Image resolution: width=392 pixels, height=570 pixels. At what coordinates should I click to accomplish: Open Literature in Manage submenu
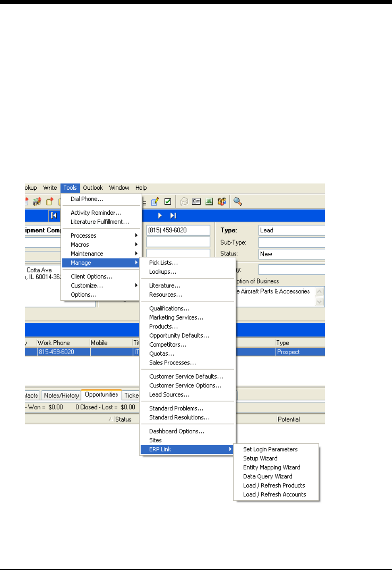[187, 286]
